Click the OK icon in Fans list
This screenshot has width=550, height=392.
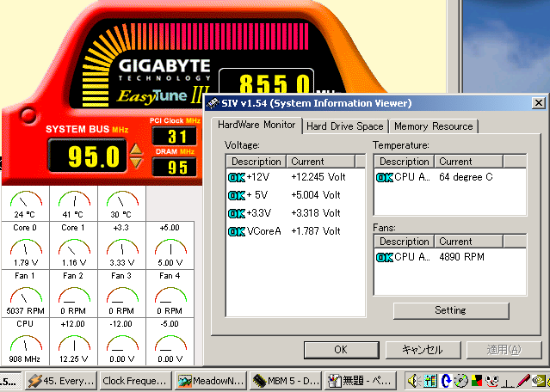tap(385, 258)
